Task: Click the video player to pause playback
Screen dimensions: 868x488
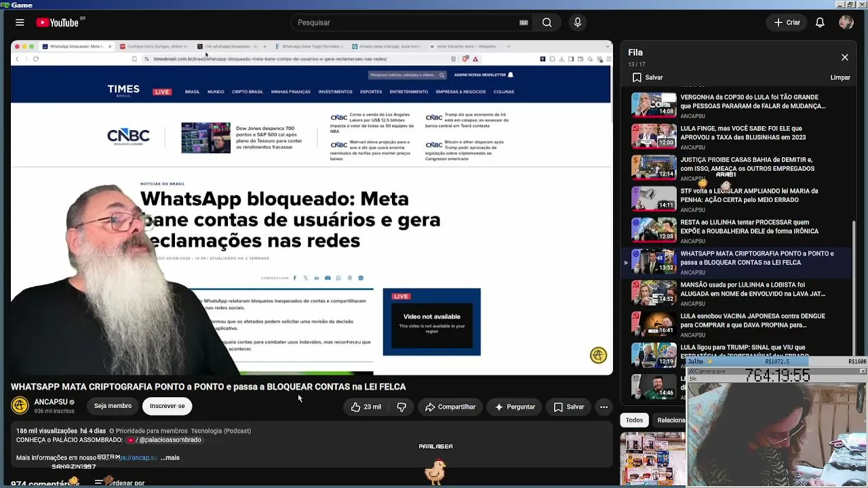Action: [312, 207]
